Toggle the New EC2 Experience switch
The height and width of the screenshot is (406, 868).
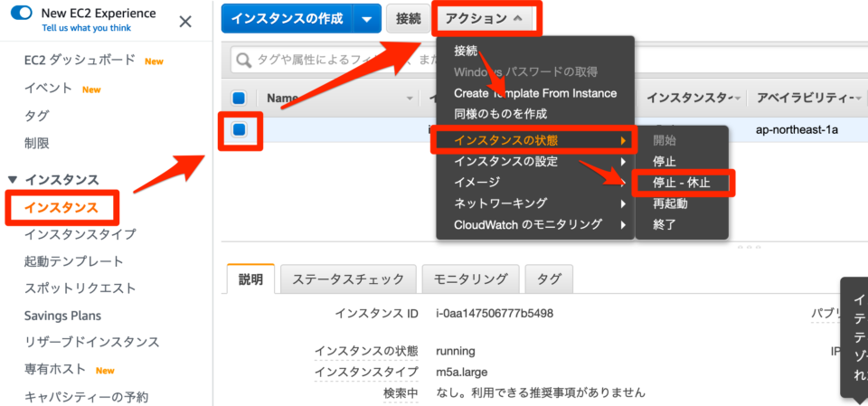tap(22, 14)
